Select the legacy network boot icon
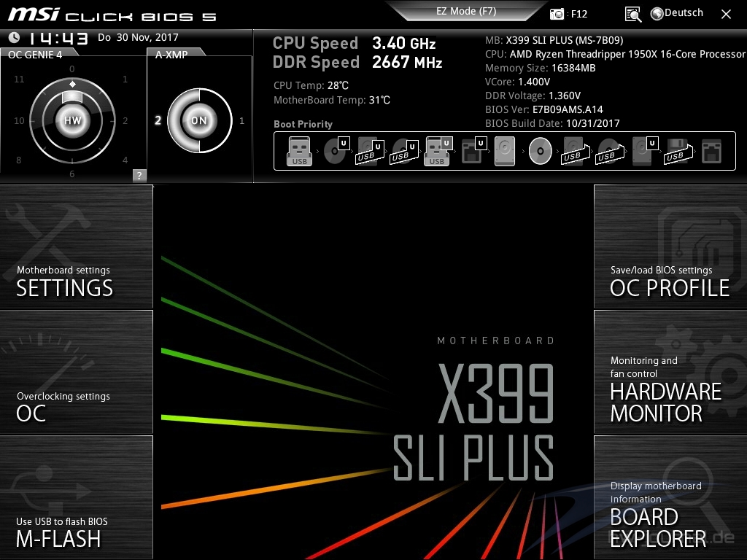The height and width of the screenshot is (560, 747). (712, 152)
